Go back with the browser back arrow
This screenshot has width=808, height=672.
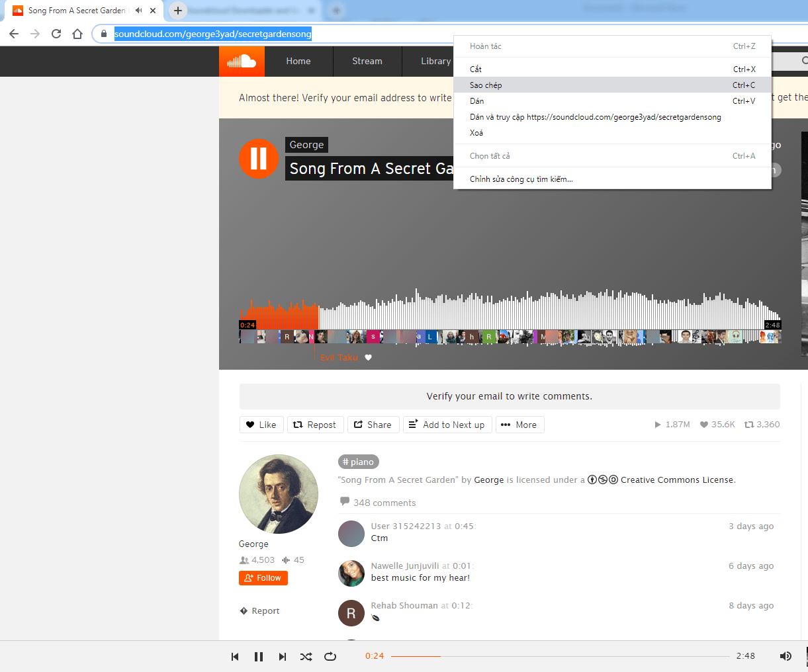point(14,34)
